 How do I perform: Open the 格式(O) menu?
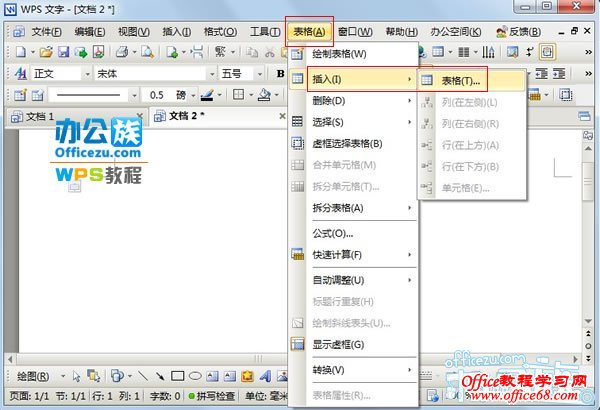coord(220,32)
